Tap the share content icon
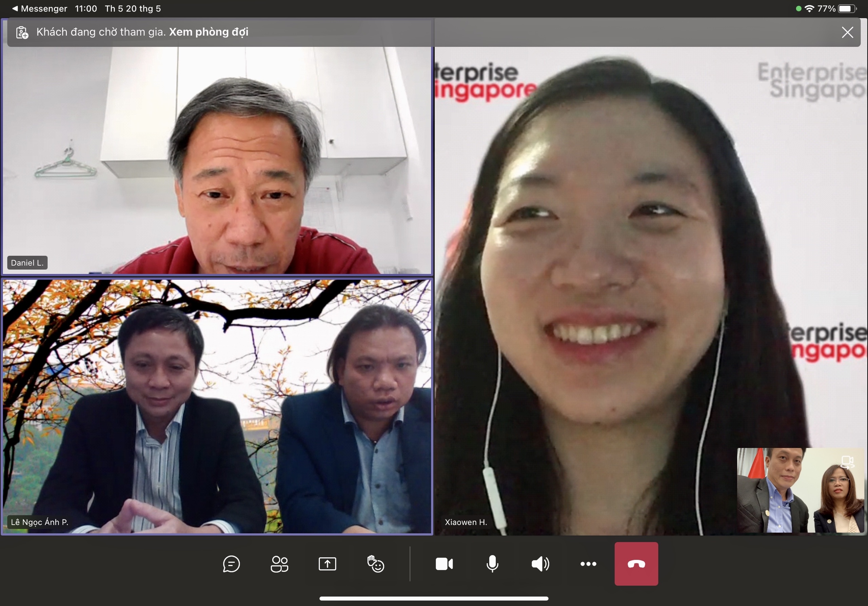Screen dimensions: 868x606 click(328, 564)
